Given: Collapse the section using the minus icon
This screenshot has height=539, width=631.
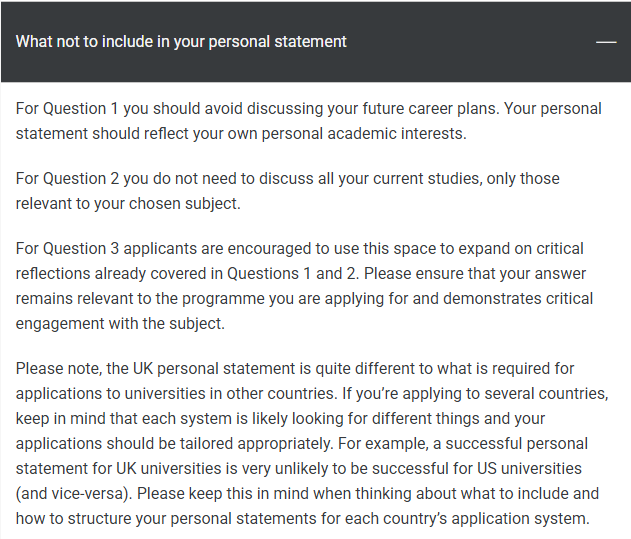Looking at the screenshot, I should 605,42.
